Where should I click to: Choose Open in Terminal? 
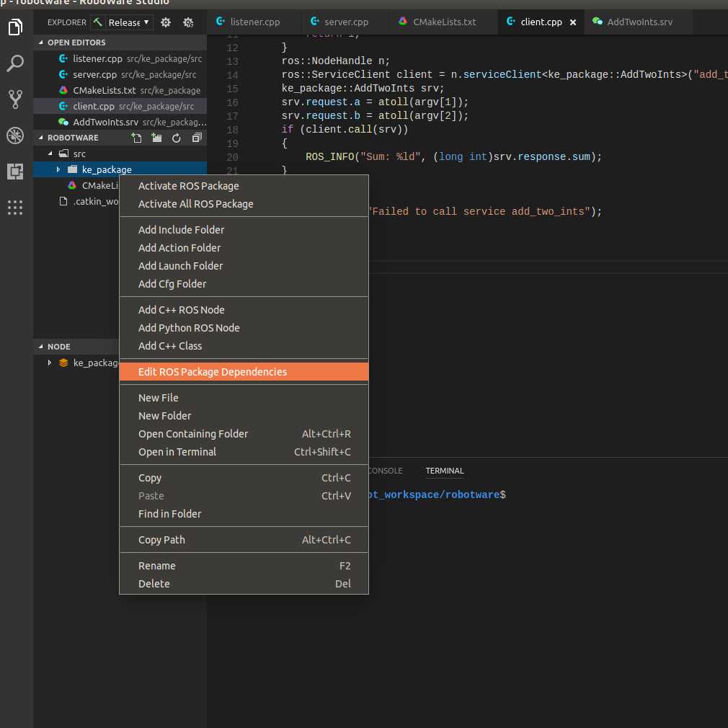point(244,452)
